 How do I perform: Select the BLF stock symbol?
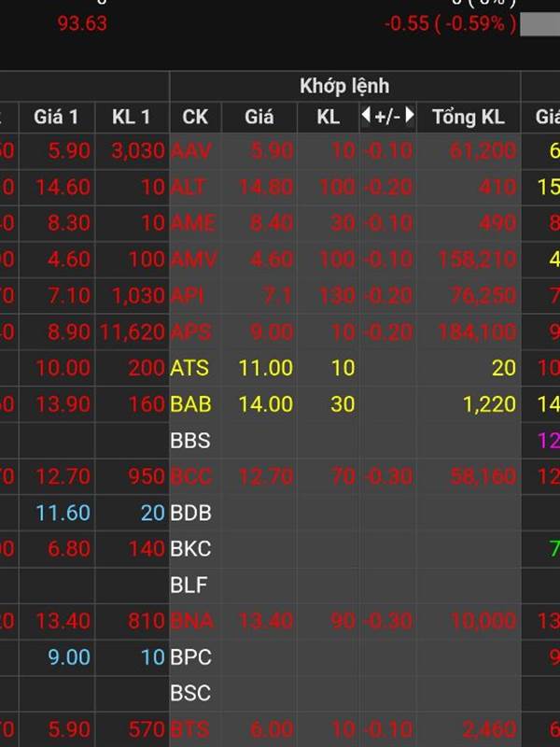pyautogui.click(x=189, y=585)
